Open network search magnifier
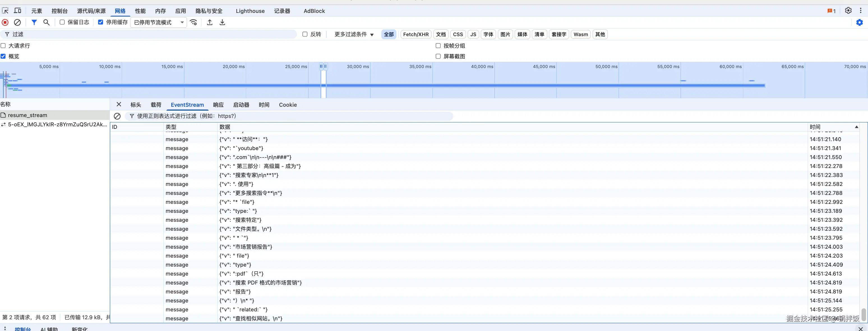Viewport: 868px width, 331px height. 47,22
